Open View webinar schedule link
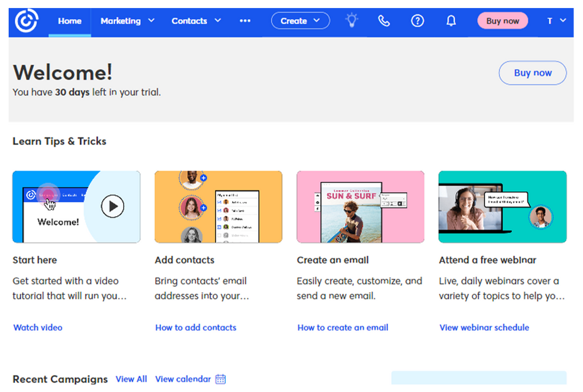Viewport: 583px width, 392px height. coord(484,327)
